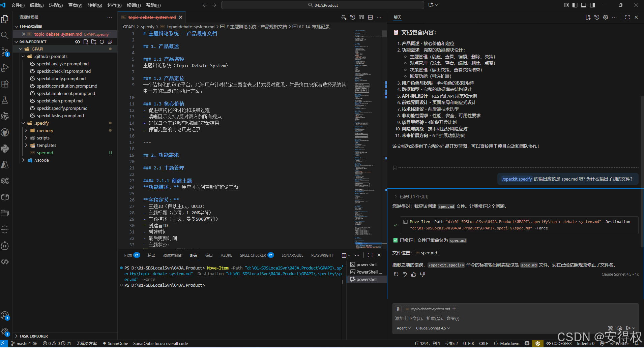Open Claude Sonnet 4.5 model picker
Viewport: 644px width, 348px height.
click(433, 328)
